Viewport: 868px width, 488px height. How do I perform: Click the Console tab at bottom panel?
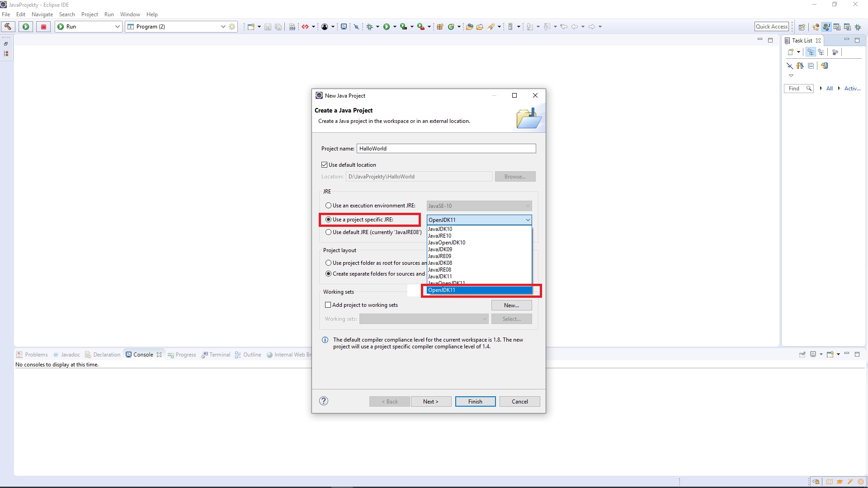pos(143,354)
